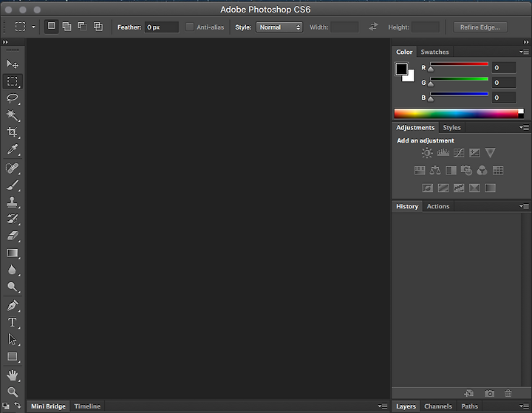Click the Refine Edge button
The image size is (532, 413).
point(480,27)
